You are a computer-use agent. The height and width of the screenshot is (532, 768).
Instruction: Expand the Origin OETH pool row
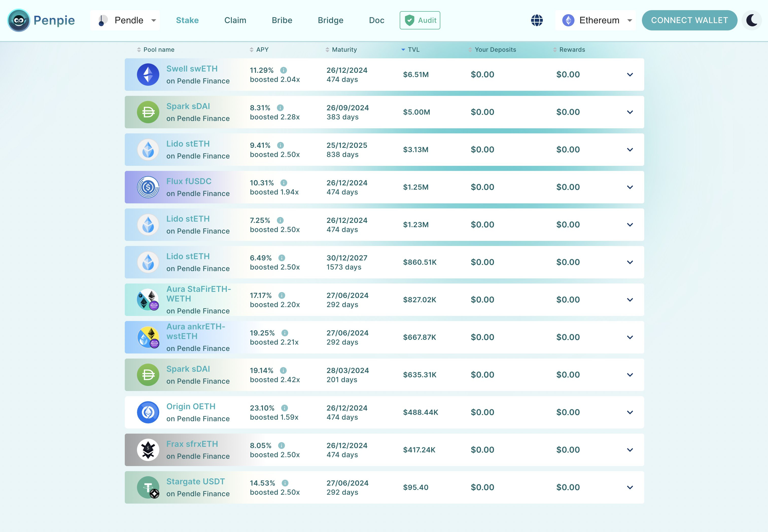[630, 412]
